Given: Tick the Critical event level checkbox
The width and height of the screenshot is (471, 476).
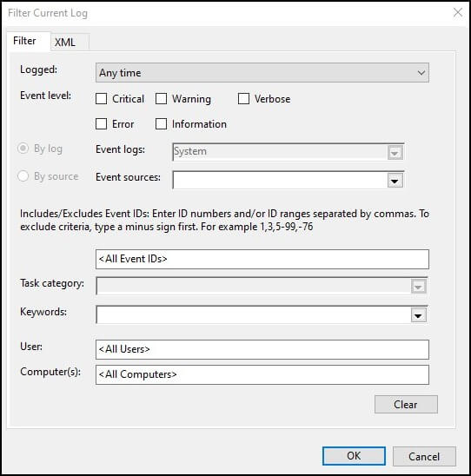Looking at the screenshot, I should 101,99.
